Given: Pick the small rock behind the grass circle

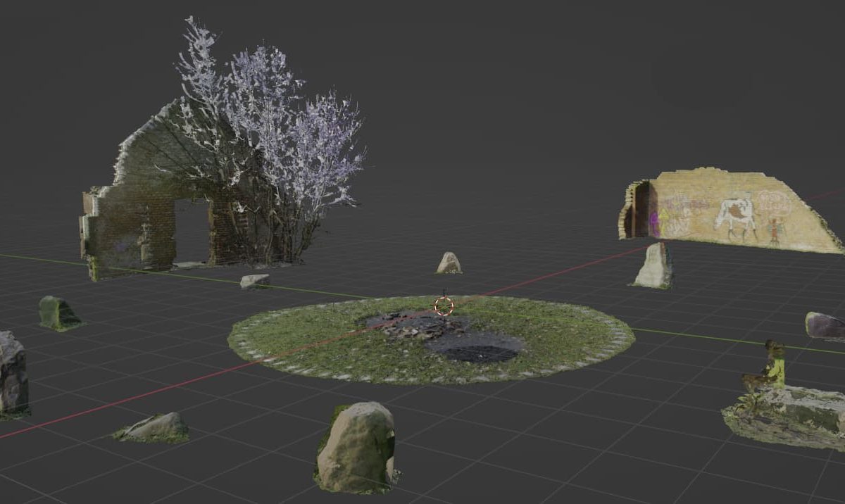Looking at the screenshot, I should click(x=449, y=263).
